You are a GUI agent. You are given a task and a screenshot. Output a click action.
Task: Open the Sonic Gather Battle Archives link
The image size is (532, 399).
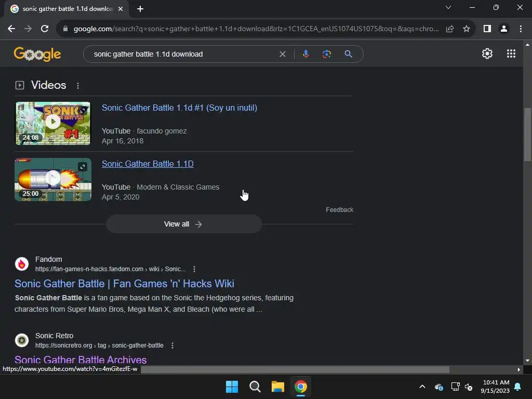[x=81, y=360]
